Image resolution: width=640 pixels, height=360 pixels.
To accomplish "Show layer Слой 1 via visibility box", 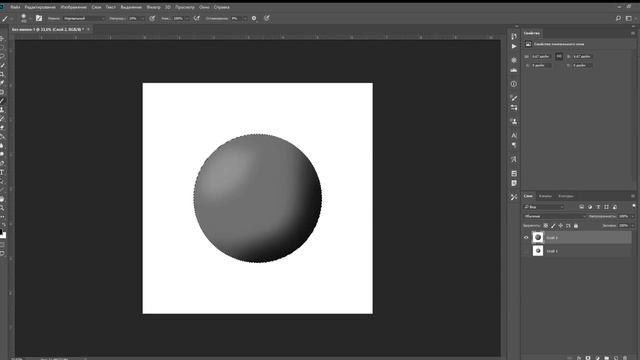I will pos(526,251).
